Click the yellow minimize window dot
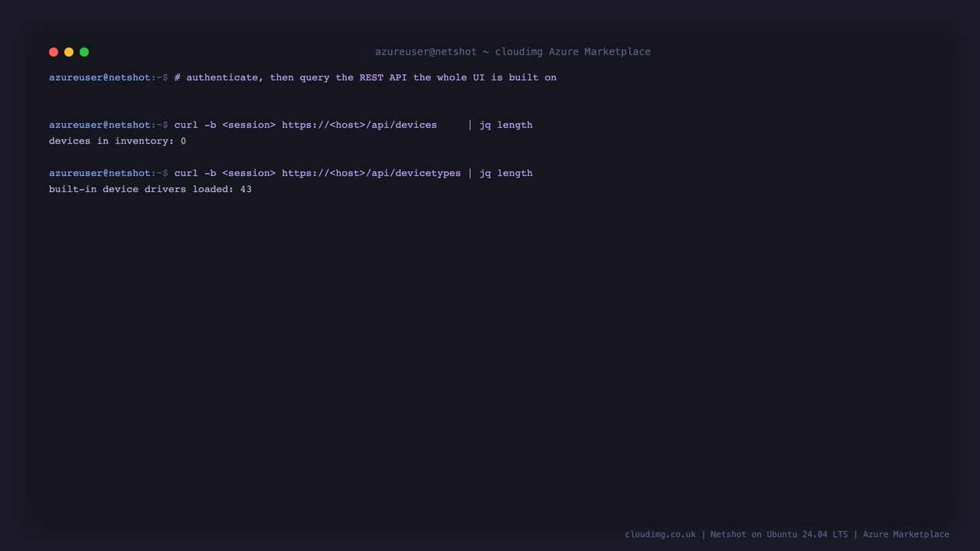 (69, 52)
